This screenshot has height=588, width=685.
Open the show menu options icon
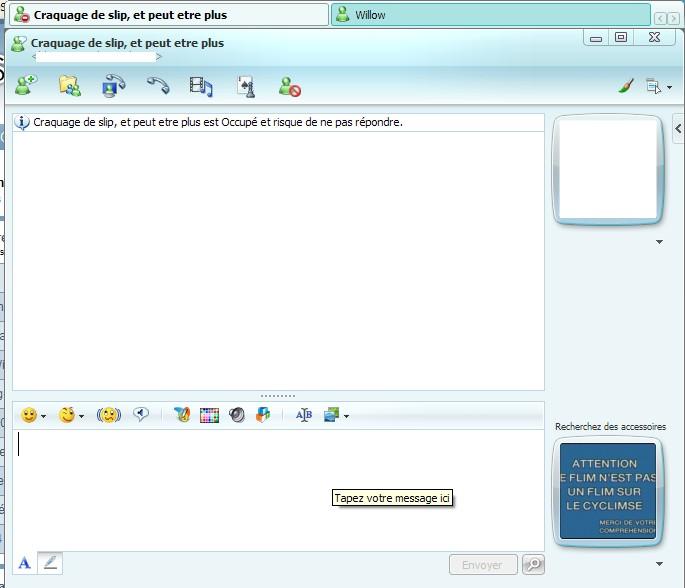coord(654,86)
